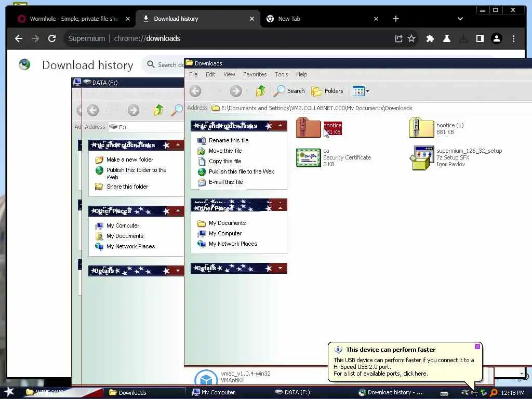Switch to the New Tab tab

(x=322, y=19)
